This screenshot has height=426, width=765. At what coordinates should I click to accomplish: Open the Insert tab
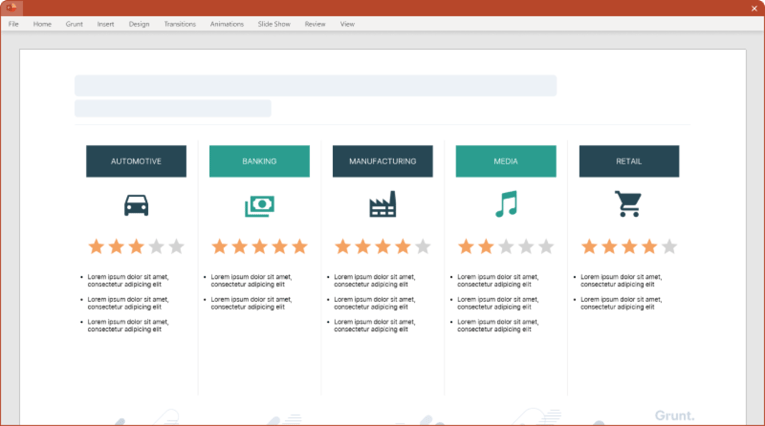(x=106, y=24)
